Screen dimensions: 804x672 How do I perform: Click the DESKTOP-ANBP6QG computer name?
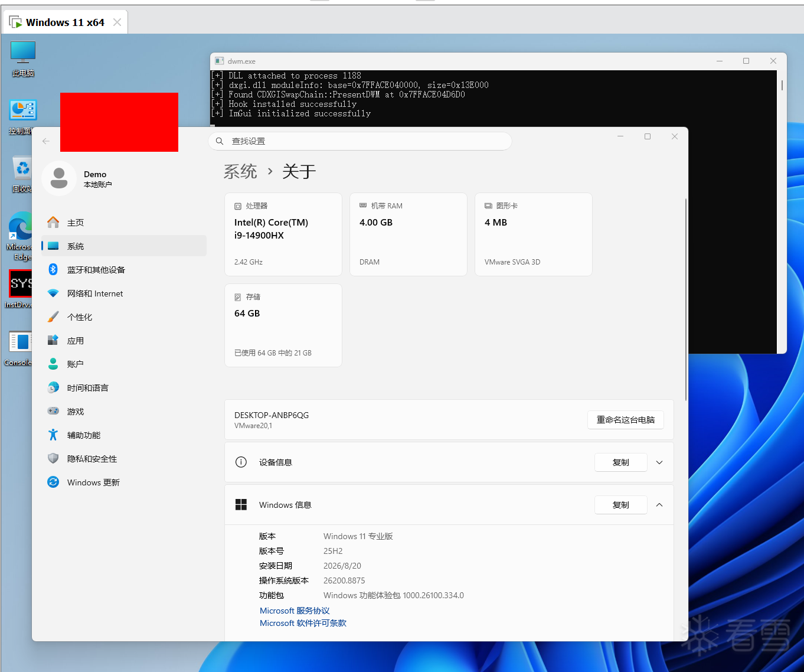coord(272,415)
